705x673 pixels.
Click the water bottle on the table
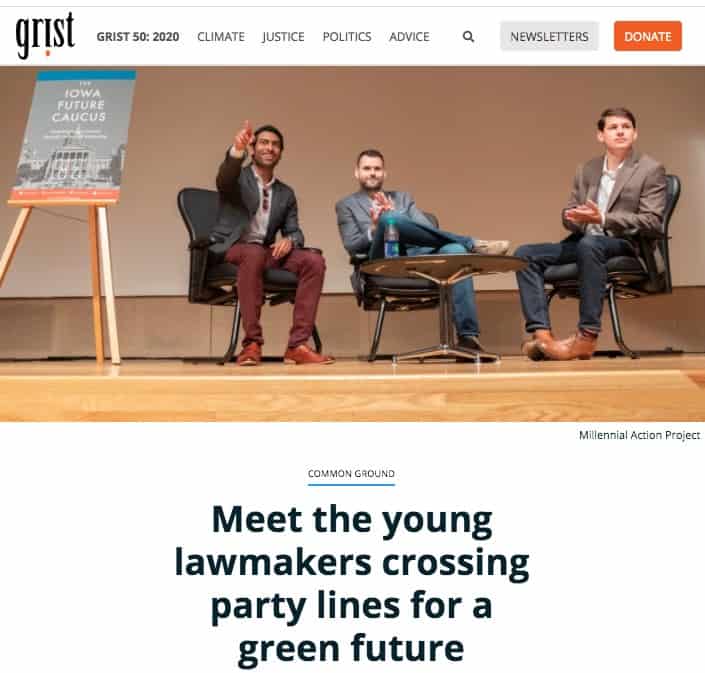[391, 238]
